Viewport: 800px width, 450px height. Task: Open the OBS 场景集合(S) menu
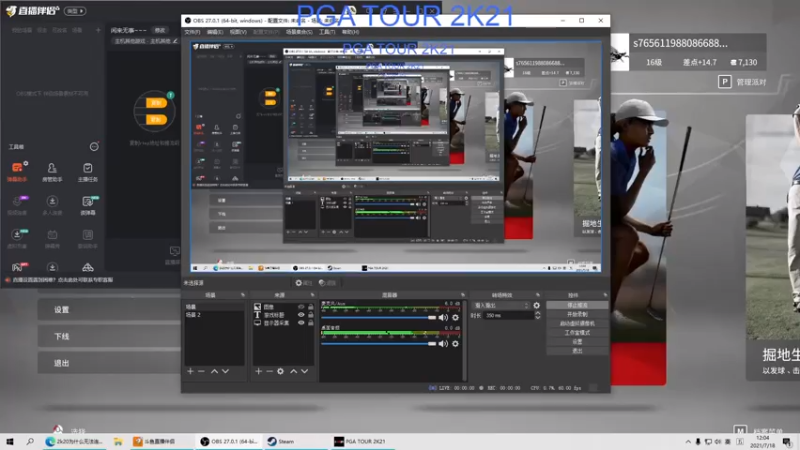click(299, 32)
